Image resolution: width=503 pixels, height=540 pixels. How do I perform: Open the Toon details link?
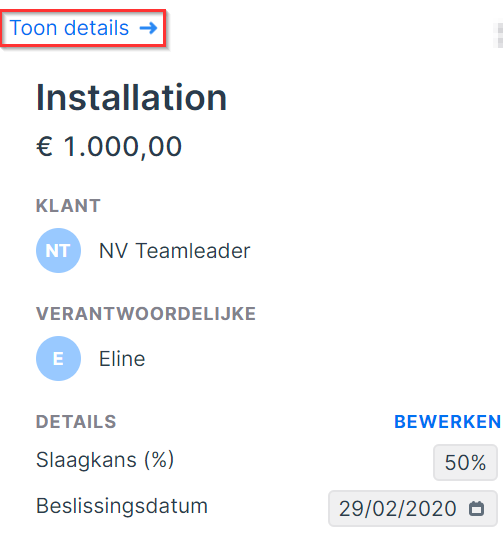tap(83, 28)
